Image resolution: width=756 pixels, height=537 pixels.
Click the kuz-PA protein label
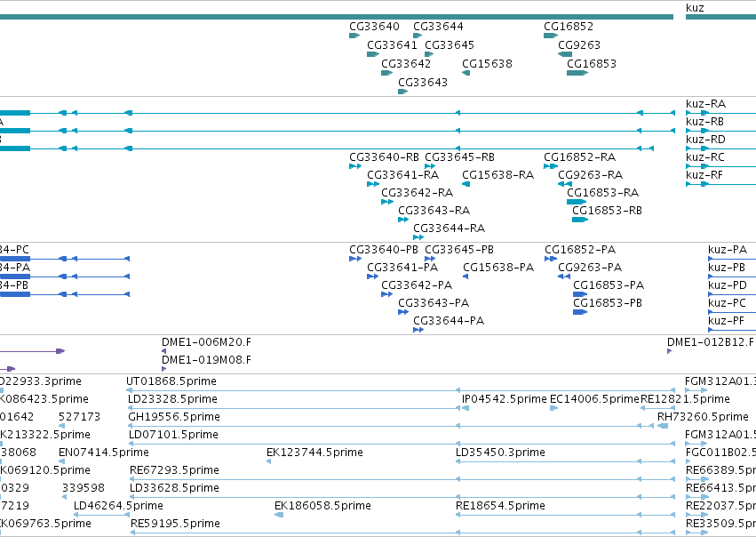coord(728,250)
